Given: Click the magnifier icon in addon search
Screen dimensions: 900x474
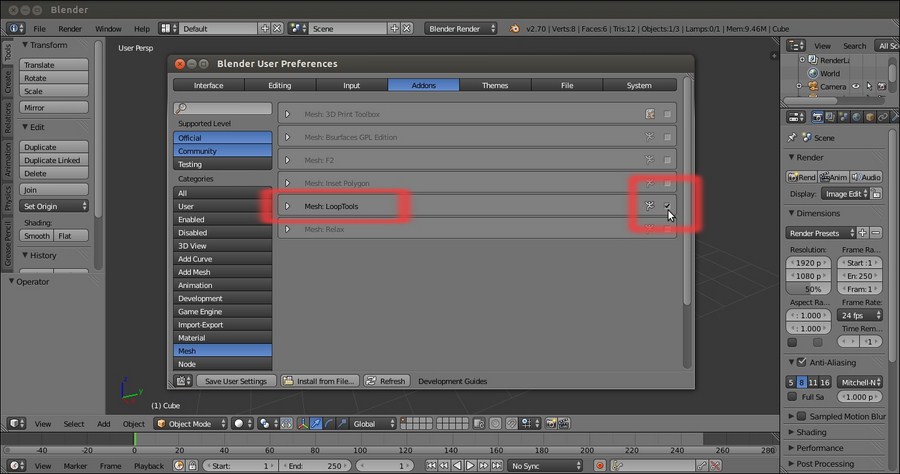Looking at the screenshot, I should coord(181,108).
